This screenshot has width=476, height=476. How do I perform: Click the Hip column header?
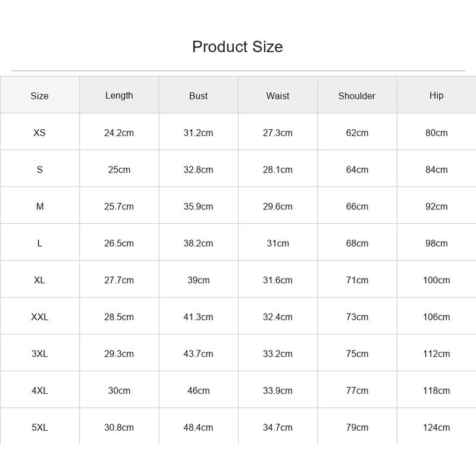436,96
